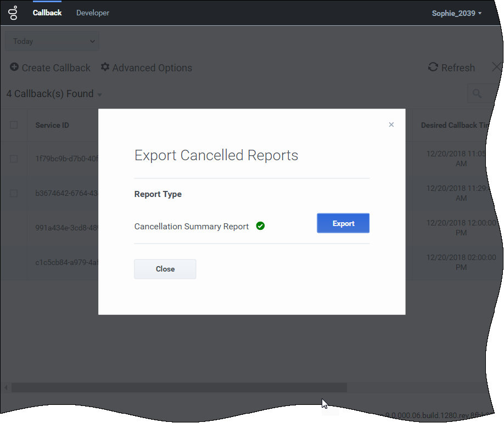
Task: Expand the 4 Callback(s) Found dropdown arrow
Action: [x=99, y=95]
